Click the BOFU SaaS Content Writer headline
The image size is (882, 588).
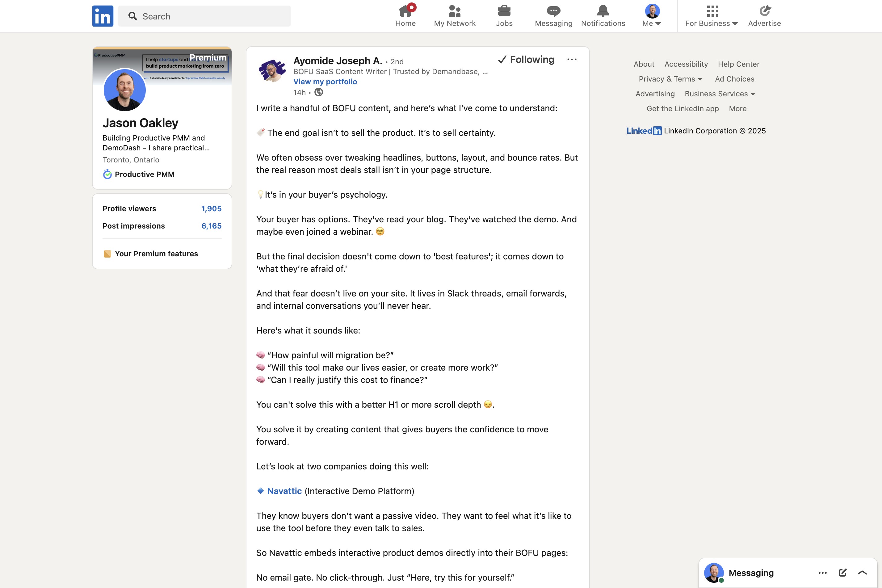click(390, 72)
